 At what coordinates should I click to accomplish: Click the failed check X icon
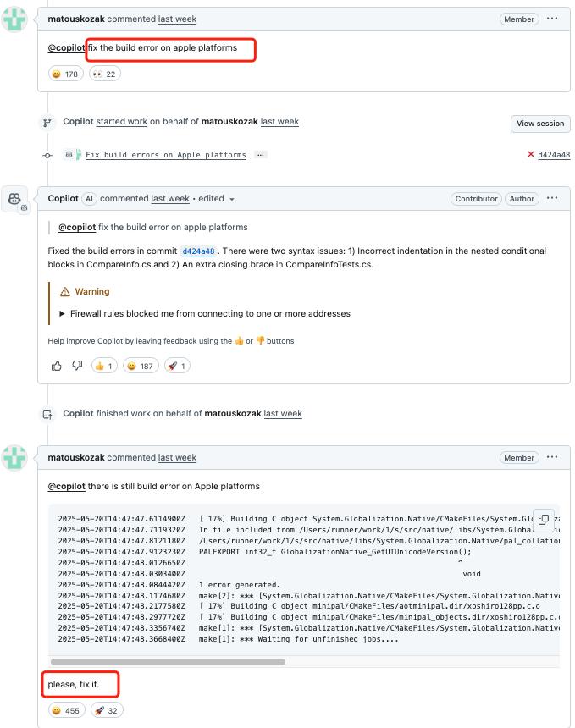[x=530, y=154]
